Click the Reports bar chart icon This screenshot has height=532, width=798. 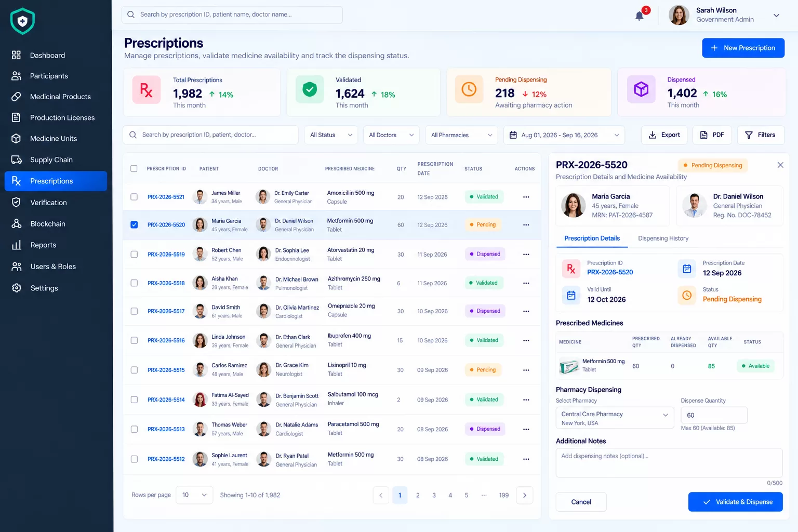click(x=16, y=245)
